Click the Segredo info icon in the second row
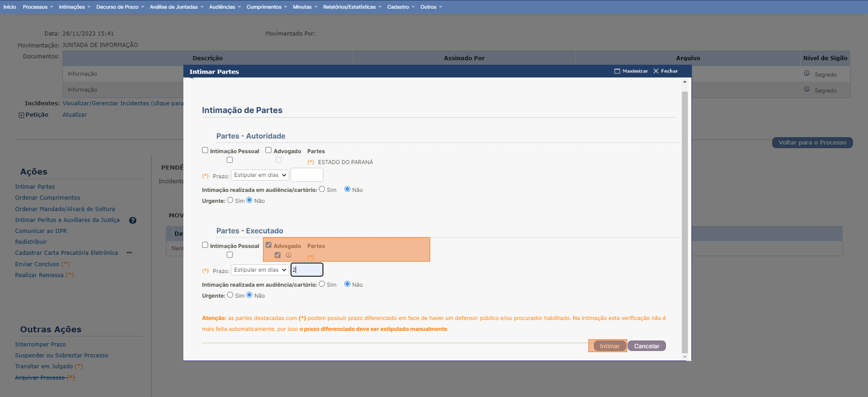The height and width of the screenshot is (397, 868). (x=807, y=89)
